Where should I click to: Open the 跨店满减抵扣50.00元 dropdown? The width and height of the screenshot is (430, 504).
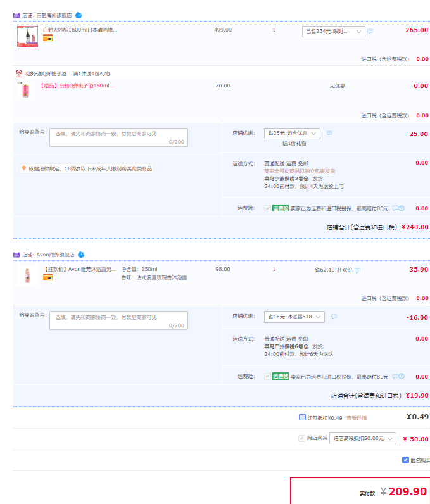(363, 439)
